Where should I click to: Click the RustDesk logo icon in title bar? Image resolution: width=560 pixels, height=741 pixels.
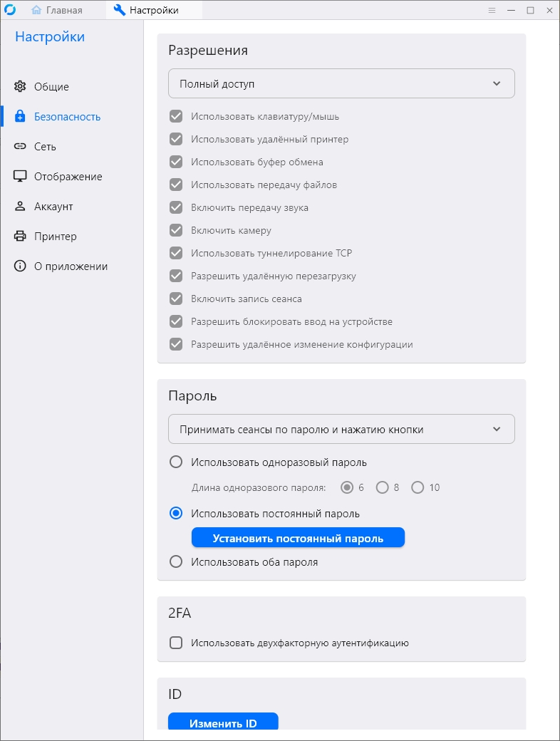point(10,9)
